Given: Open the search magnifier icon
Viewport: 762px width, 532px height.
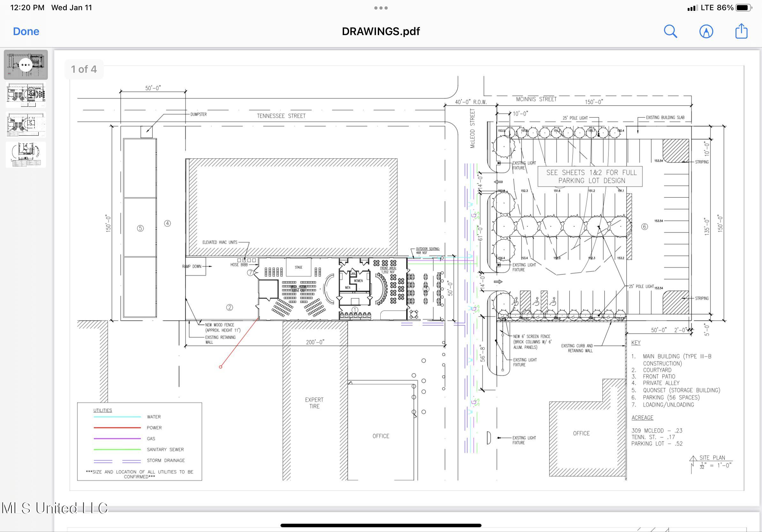Looking at the screenshot, I should click(x=670, y=31).
